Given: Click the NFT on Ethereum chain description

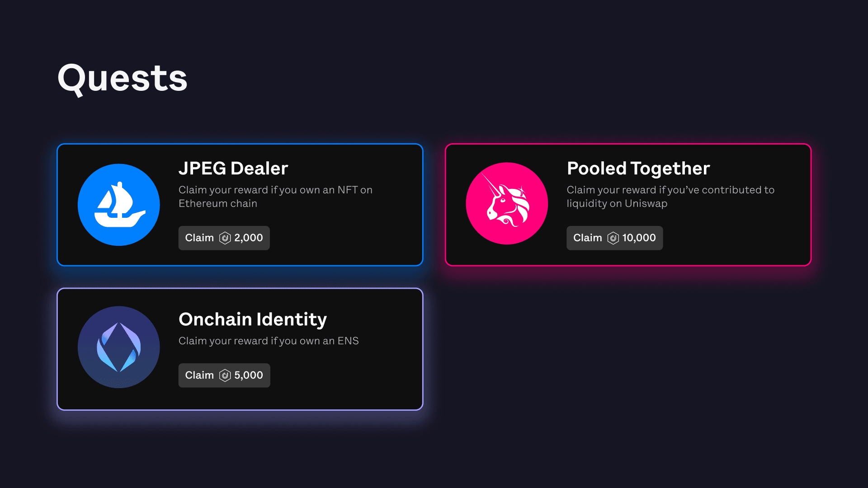Looking at the screenshot, I should point(275,197).
